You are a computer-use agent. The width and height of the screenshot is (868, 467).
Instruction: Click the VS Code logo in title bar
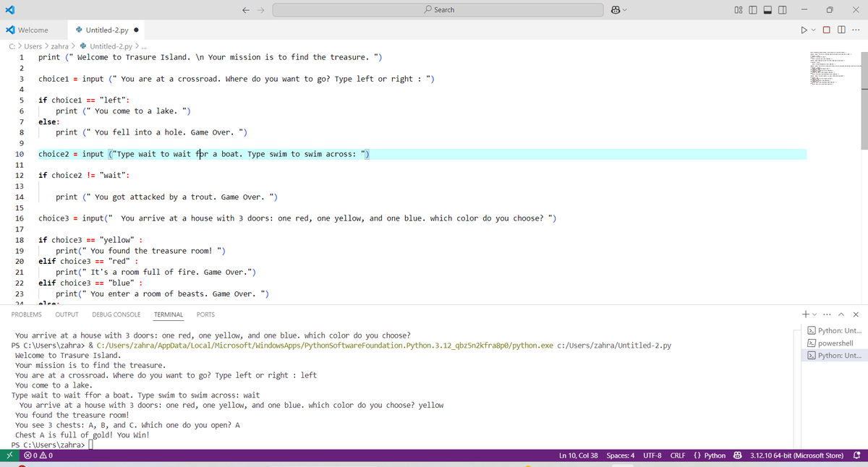coord(12,9)
